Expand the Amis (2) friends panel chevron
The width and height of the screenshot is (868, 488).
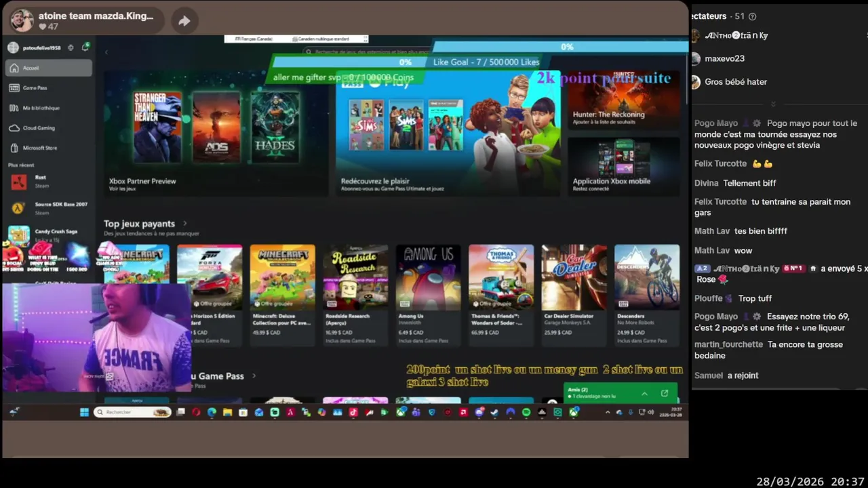click(644, 393)
